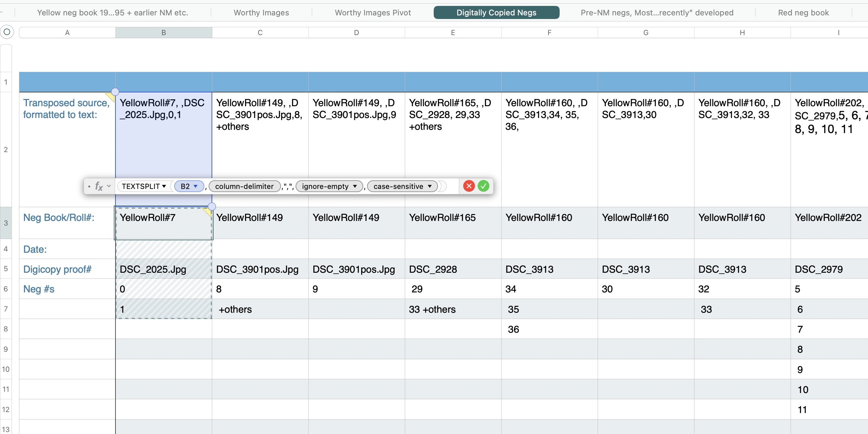868x434 pixels.
Task: Switch to the Worthy Images sheet tab
Action: tap(261, 12)
